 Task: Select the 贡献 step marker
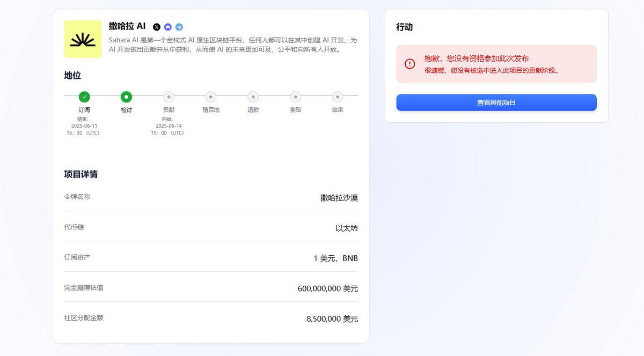click(x=169, y=97)
